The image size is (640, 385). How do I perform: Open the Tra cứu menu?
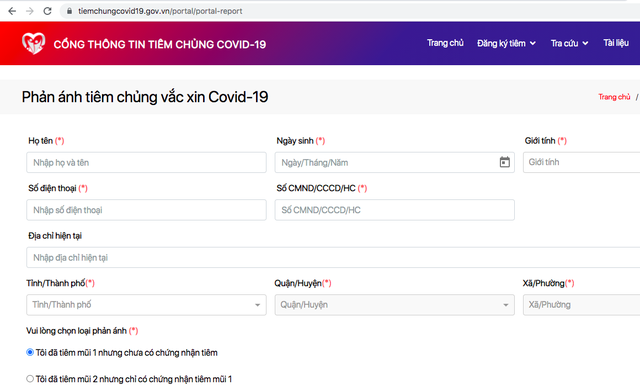[x=569, y=43]
